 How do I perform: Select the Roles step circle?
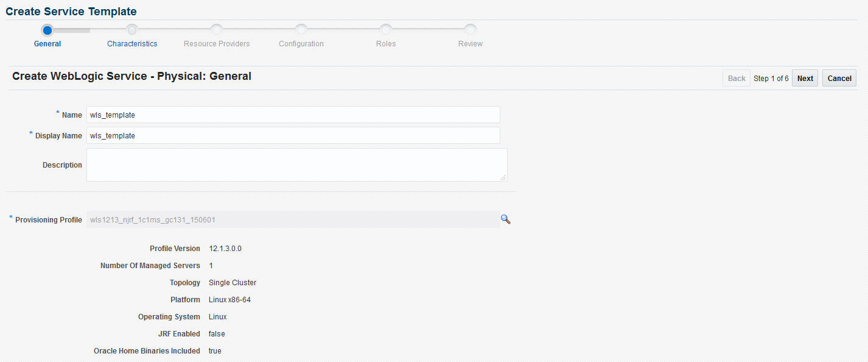[x=386, y=30]
